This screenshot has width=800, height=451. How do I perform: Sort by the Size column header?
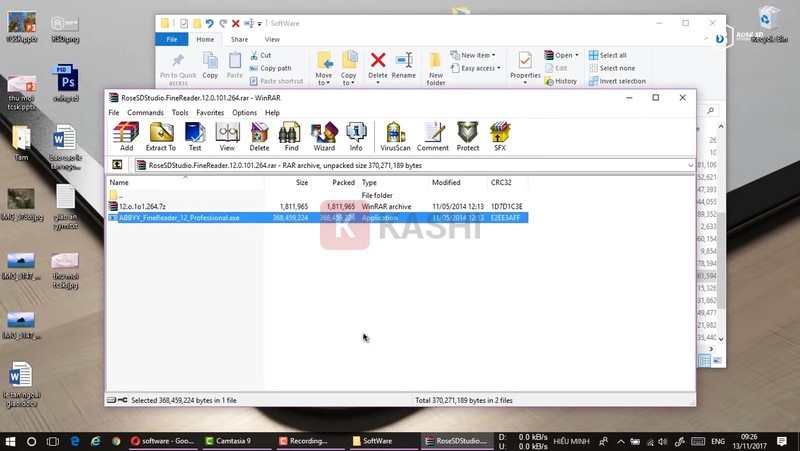[x=288, y=182]
